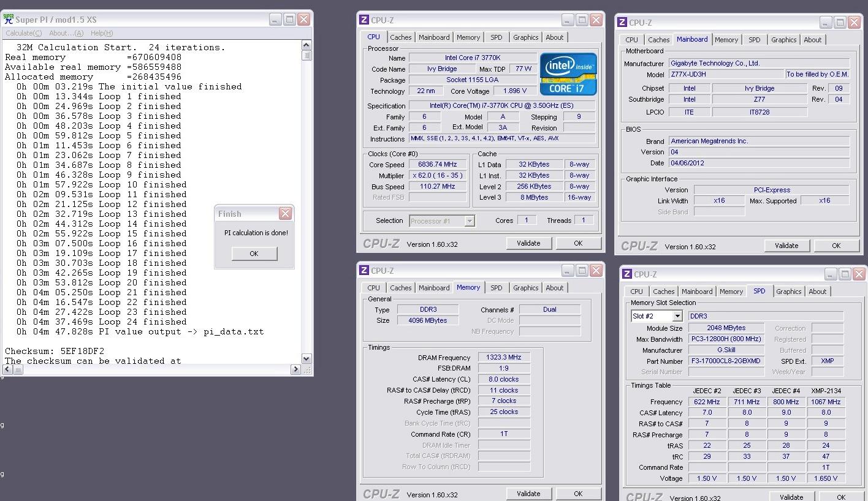Click the Command Rate value 1T in the Memory window

tap(504, 434)
